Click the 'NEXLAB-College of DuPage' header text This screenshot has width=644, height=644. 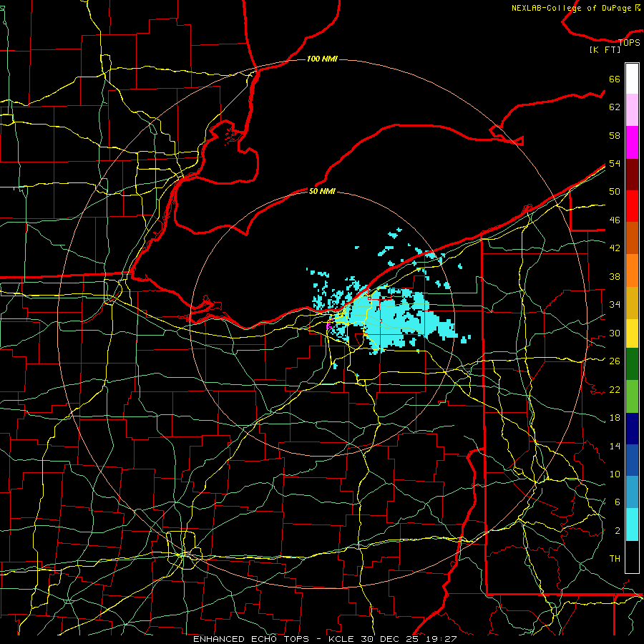click(x=571, y=8)
